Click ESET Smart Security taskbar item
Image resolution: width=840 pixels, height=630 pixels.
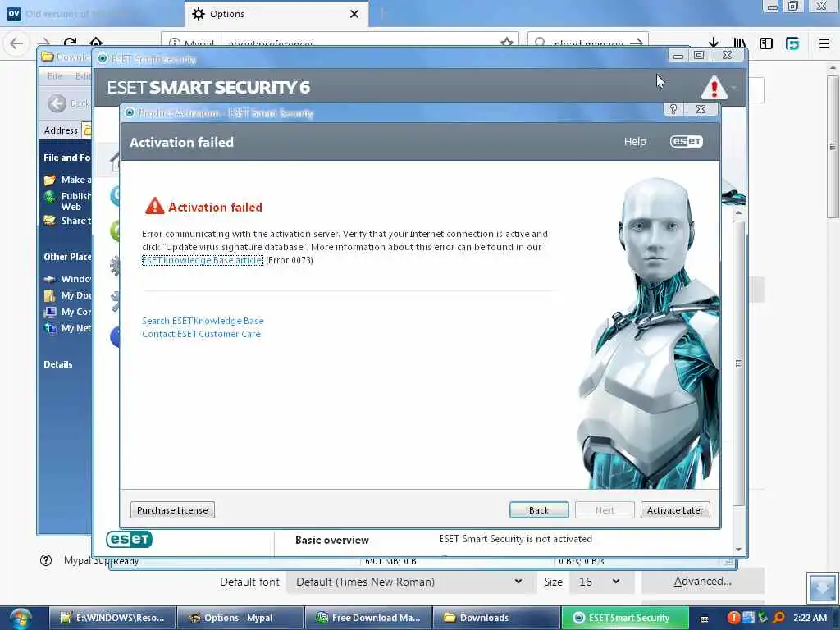(624, 618)
